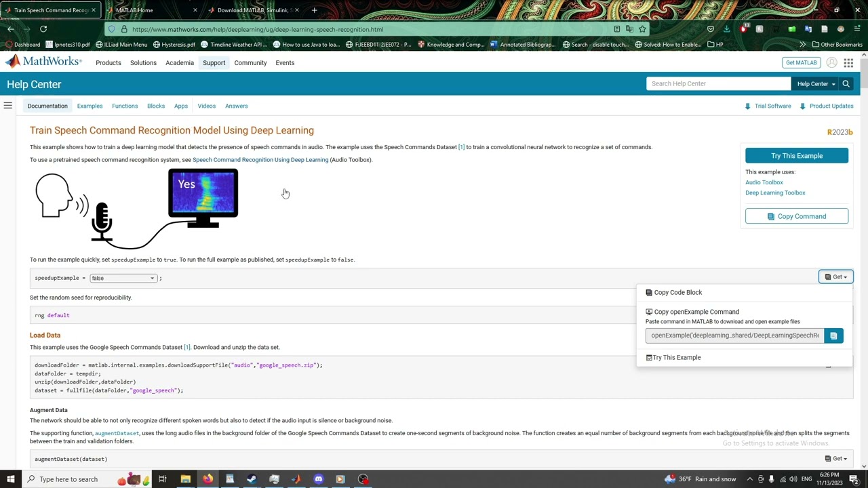Click the taskbar clock showing 6:26 PM
Screen dimensions: 868x488
pos(830,479)
